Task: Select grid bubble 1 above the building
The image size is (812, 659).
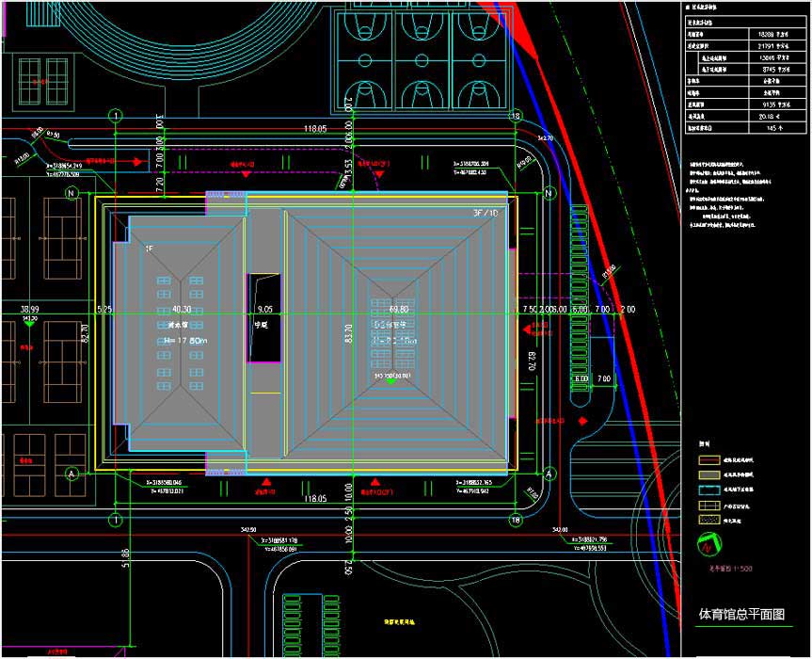Action: pos(116,116)
